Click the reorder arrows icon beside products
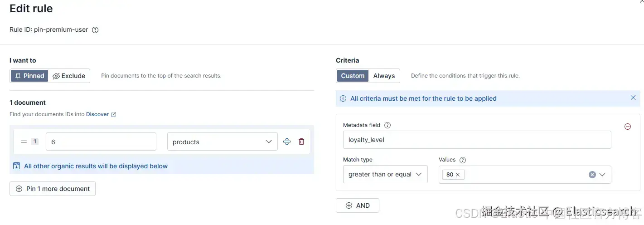Screen dimensions: 644x225 pos(287,142)
